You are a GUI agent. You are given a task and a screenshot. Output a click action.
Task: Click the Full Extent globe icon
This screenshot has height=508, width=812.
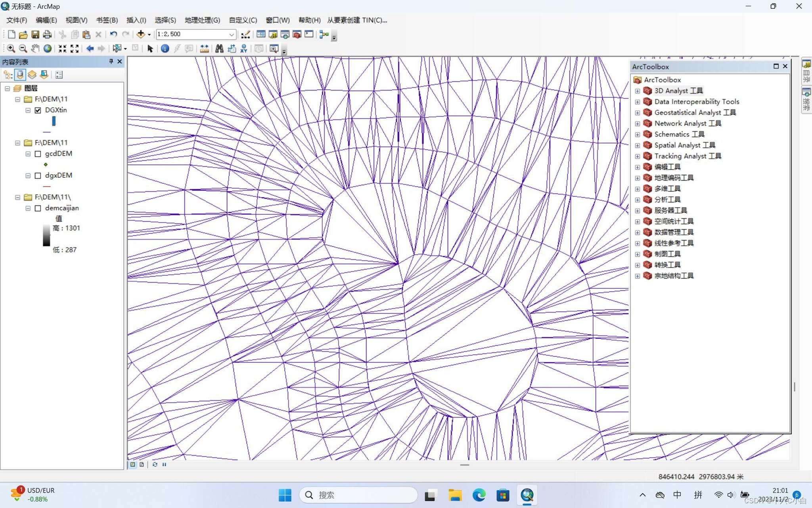(48, 48)
